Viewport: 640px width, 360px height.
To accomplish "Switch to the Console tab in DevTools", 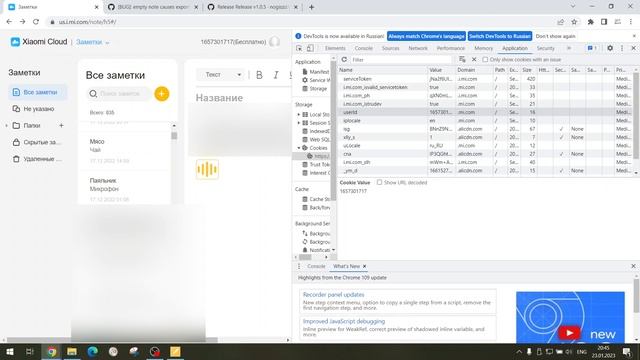I will pyautogui.click(x=363, y=48).
